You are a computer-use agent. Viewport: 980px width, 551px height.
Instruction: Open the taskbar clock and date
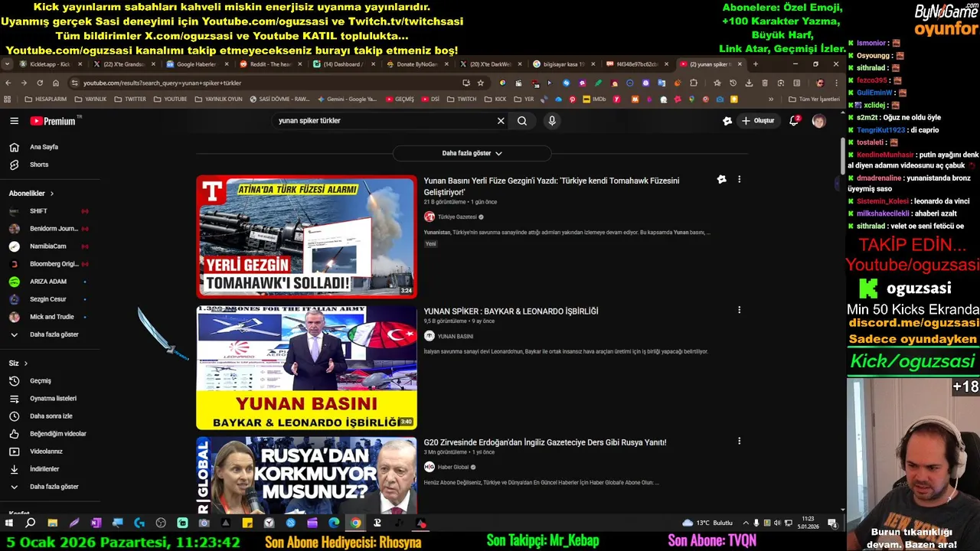point(808,523)
